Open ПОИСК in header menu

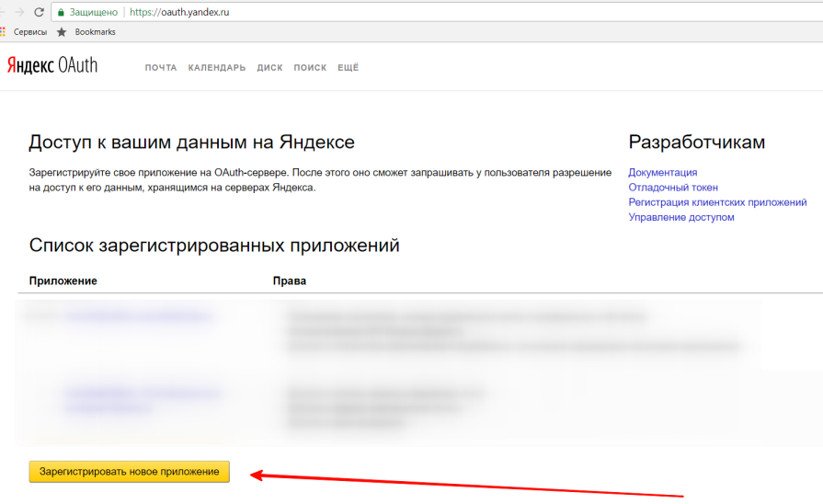310,68
